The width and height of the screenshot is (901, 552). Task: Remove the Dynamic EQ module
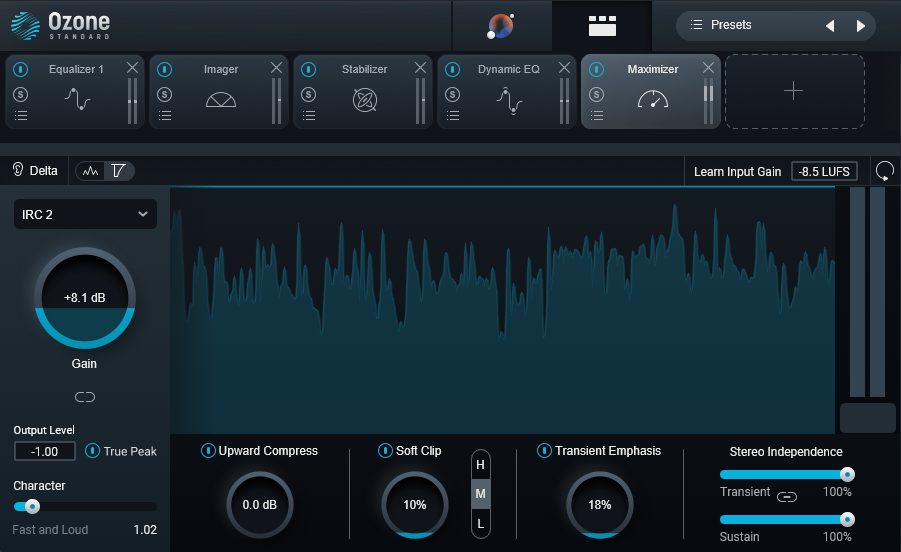565,68
